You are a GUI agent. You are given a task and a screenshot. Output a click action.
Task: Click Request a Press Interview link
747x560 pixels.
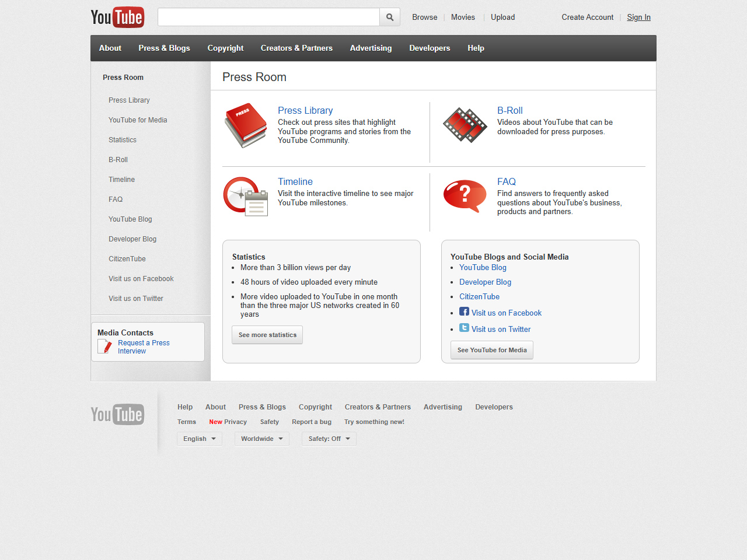tap(144, 347)
